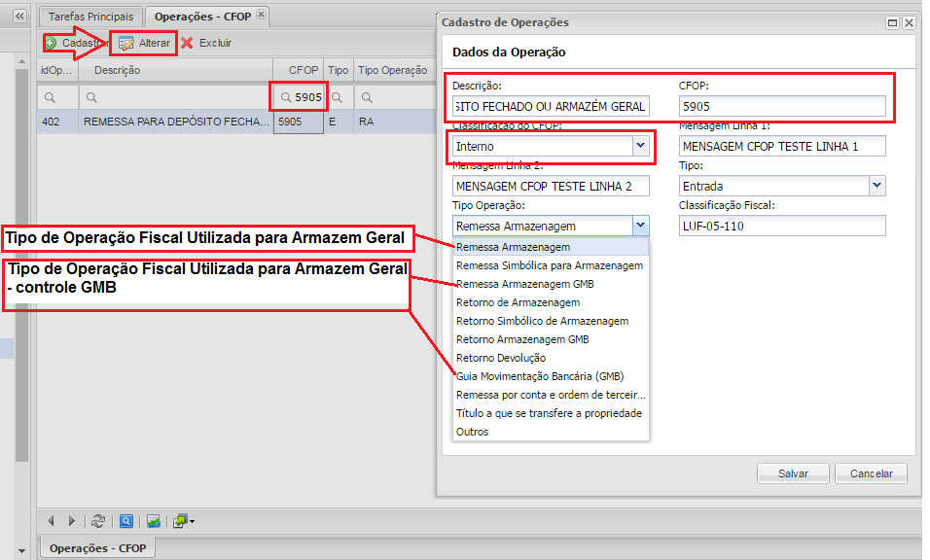Screen dimensions: 930x560
Task: Click the blue magnifier search icon in footer
Action: pyautogui.click(x=126, y=521)
